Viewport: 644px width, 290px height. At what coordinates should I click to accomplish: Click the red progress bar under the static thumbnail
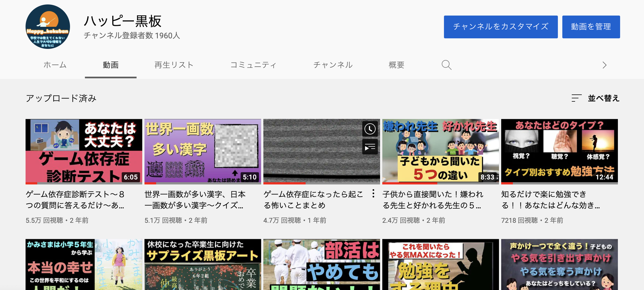[x=284, y=183]
